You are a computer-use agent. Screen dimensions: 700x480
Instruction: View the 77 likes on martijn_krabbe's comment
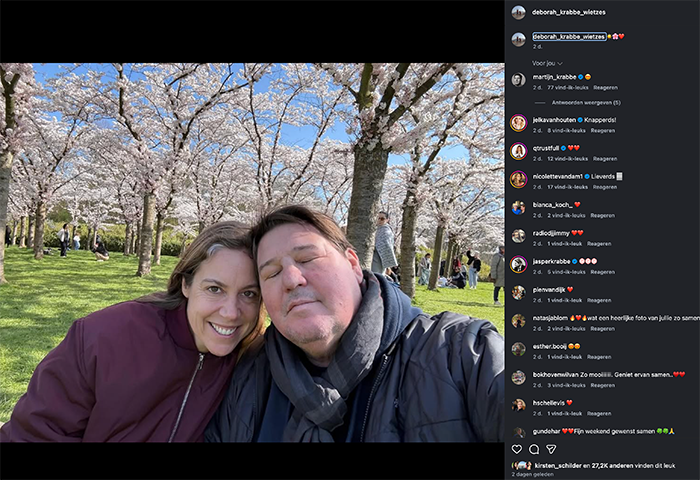click(568, 88)
